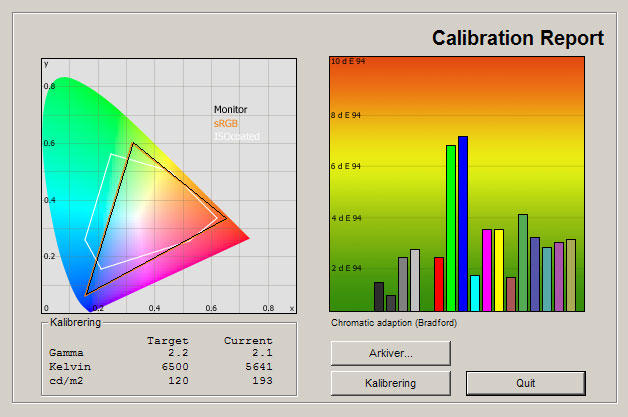Select the orange sRGB legend label

point(226,123)
